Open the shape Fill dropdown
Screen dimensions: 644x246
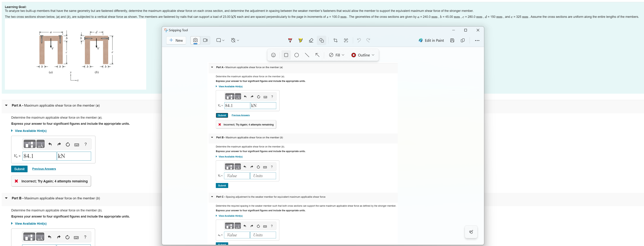[337, 55]
